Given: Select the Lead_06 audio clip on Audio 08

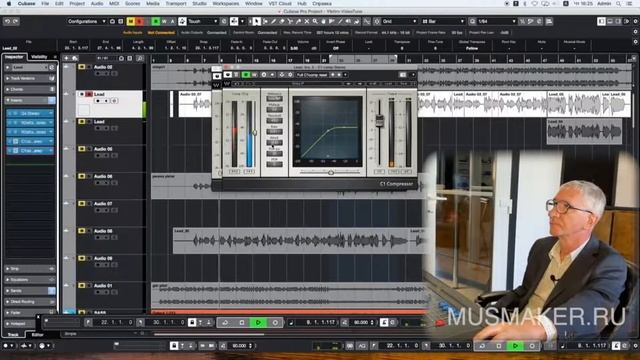Looking at the screenshot, I should pyautogui.click(x=290, y=241).
